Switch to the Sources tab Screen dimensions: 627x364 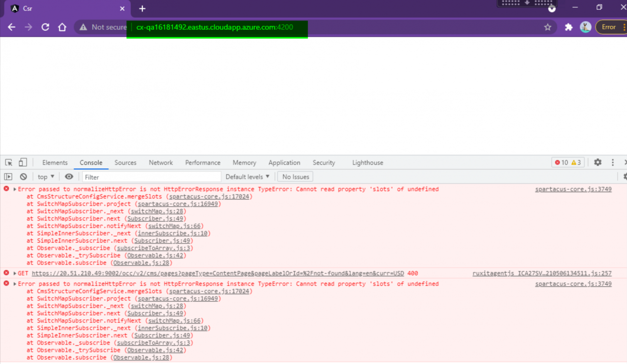pos(125,162)
